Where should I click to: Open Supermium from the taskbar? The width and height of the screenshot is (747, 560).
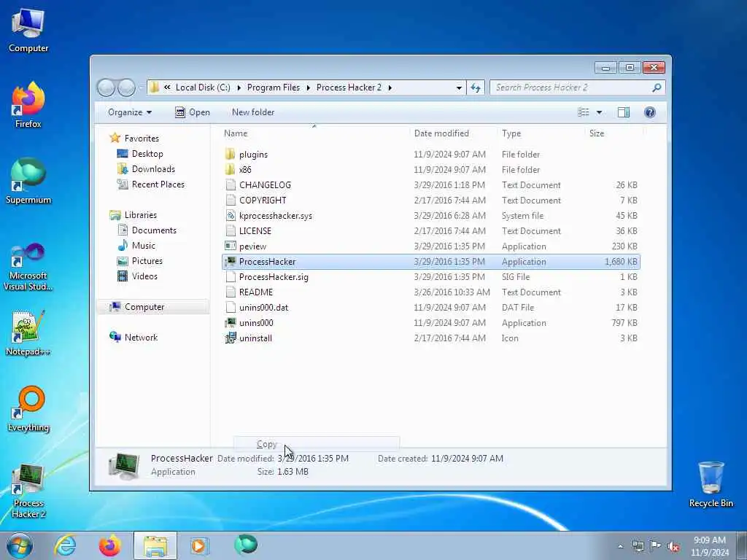point(246,545)
